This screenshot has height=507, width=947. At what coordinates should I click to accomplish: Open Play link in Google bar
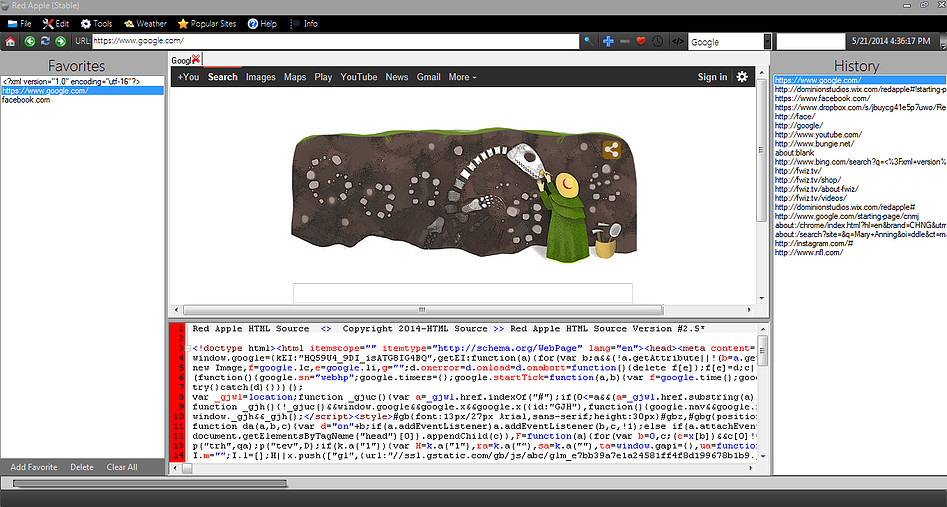pos(323,77)
